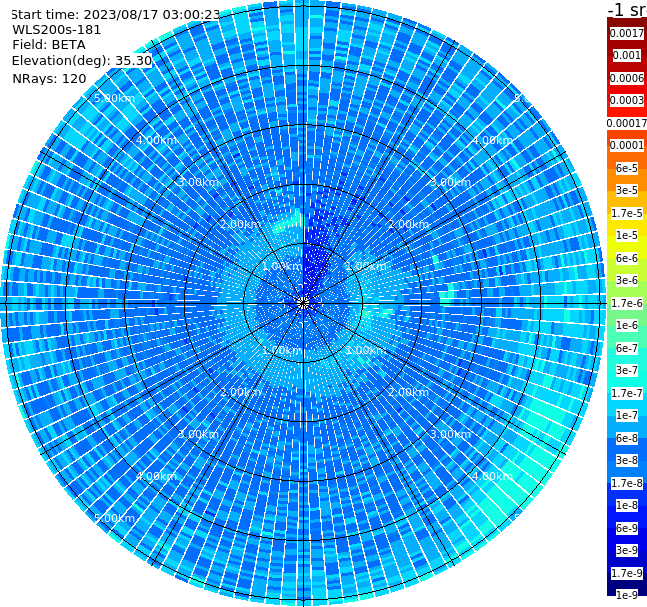Click the northwest 5.00km range ring label

(114, 98)
